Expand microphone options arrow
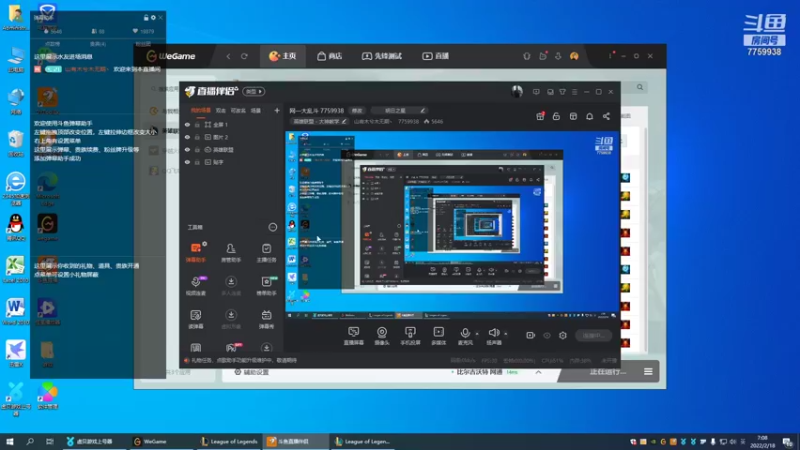The image size is (800, 450). pyautogui.click(x=477, y=334)
